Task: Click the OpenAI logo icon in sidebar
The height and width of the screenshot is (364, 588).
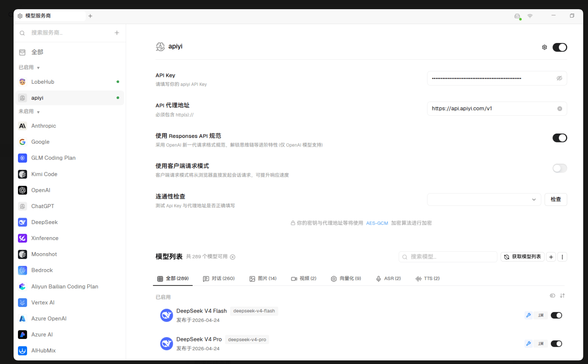Action: tap(22, 190)
